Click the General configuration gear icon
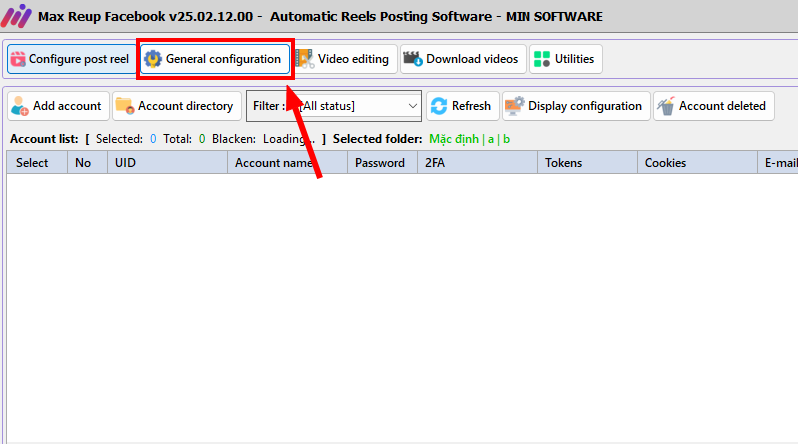This screenshot has height=444, width=798. click(153, 59)
